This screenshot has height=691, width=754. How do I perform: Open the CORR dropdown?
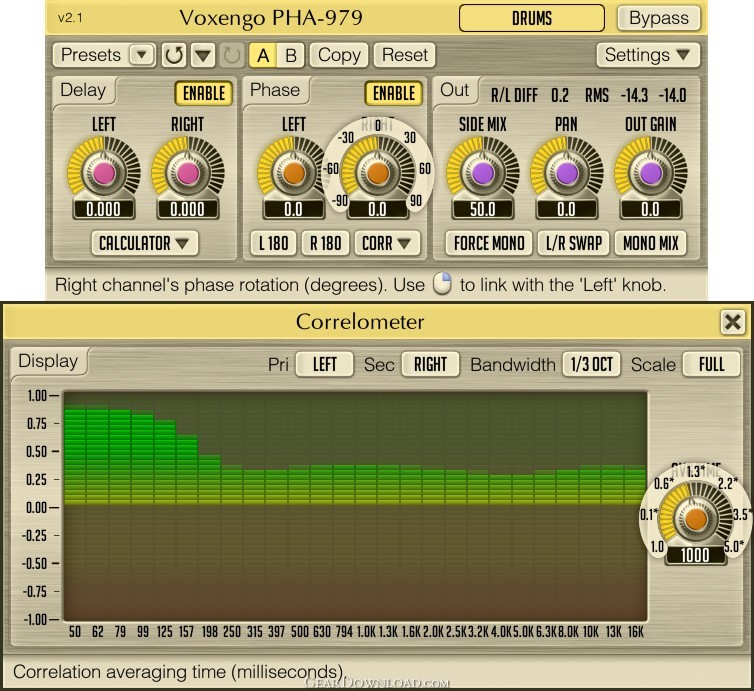click(387, 243)
